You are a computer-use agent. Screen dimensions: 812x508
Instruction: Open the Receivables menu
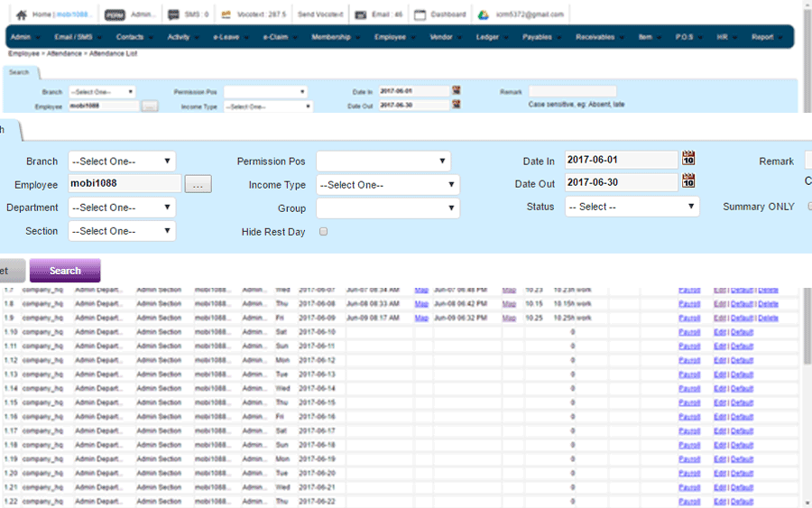[600, 37]
